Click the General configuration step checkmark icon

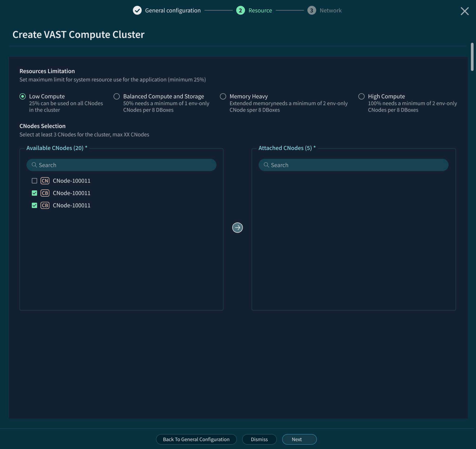tap(137, 10)
